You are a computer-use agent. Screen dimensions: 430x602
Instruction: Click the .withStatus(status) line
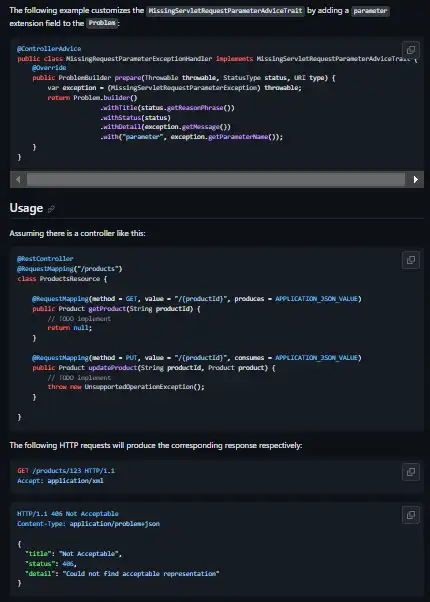coord(135,117)
